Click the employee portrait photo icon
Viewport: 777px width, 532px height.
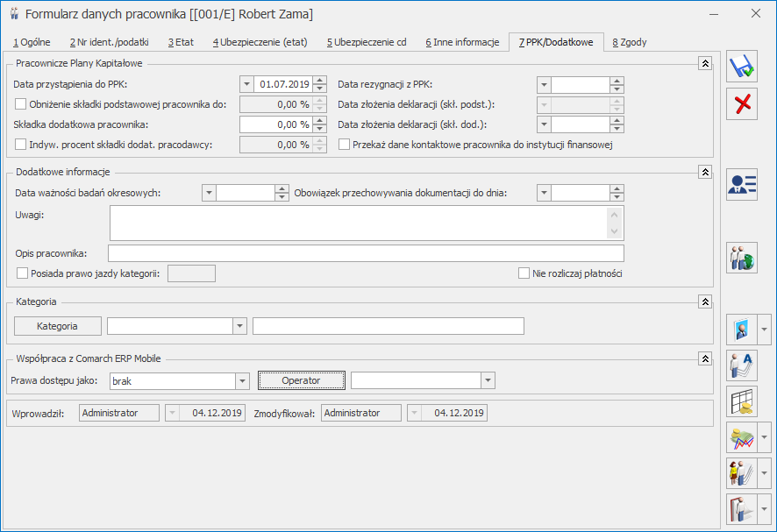[x=741, y=329]
